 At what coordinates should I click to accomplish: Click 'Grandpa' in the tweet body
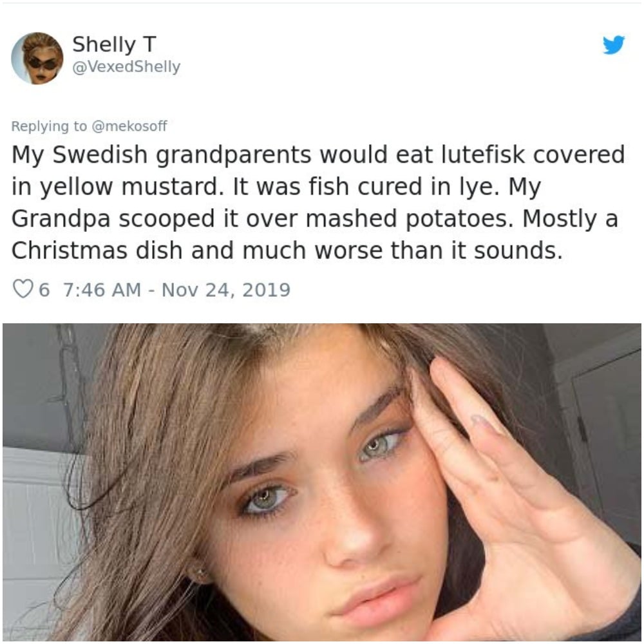[x=61, y=220]
